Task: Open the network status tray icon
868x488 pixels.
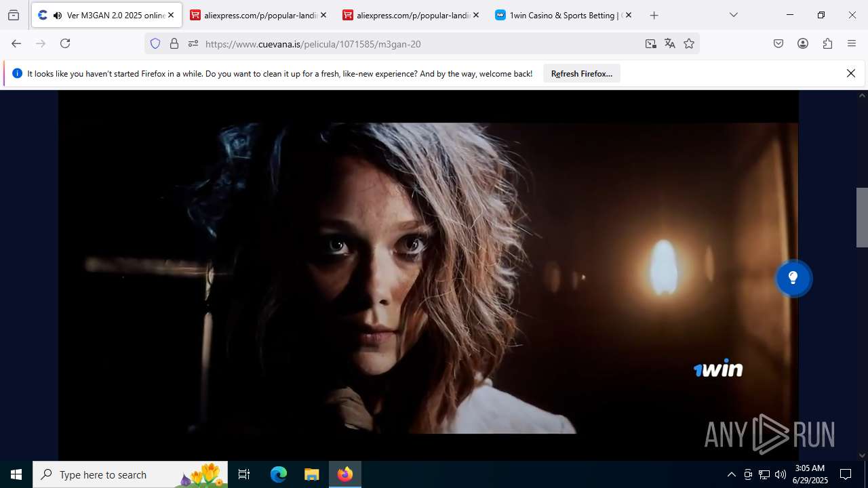Action: (x=764, y=474)
